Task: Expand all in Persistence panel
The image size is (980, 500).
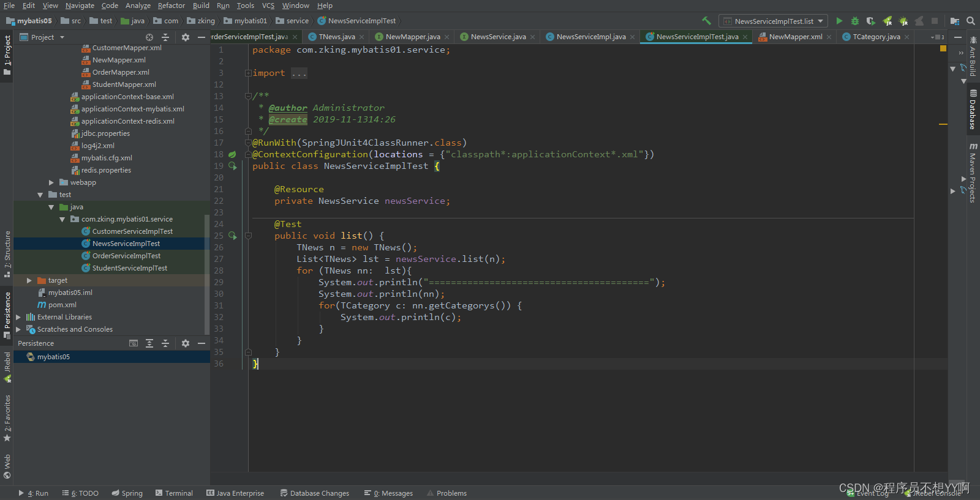Action: coord(149,343)
